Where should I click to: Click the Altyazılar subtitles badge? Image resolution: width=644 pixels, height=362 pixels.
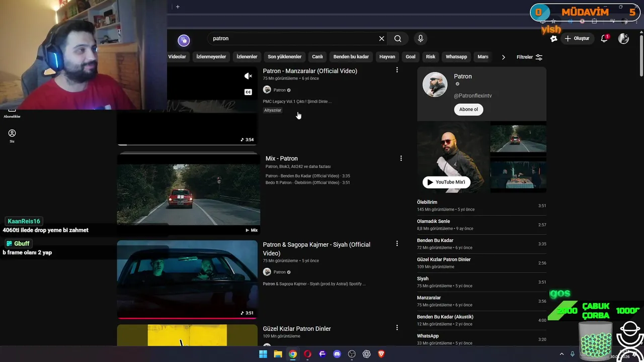tap(273, 110)
